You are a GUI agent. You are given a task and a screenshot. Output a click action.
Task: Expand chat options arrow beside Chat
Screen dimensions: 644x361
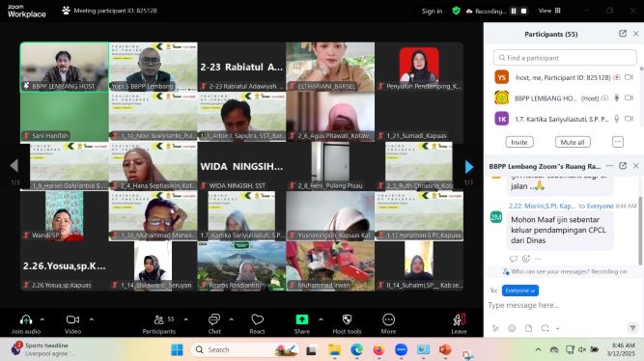click(x=231, y=319)
